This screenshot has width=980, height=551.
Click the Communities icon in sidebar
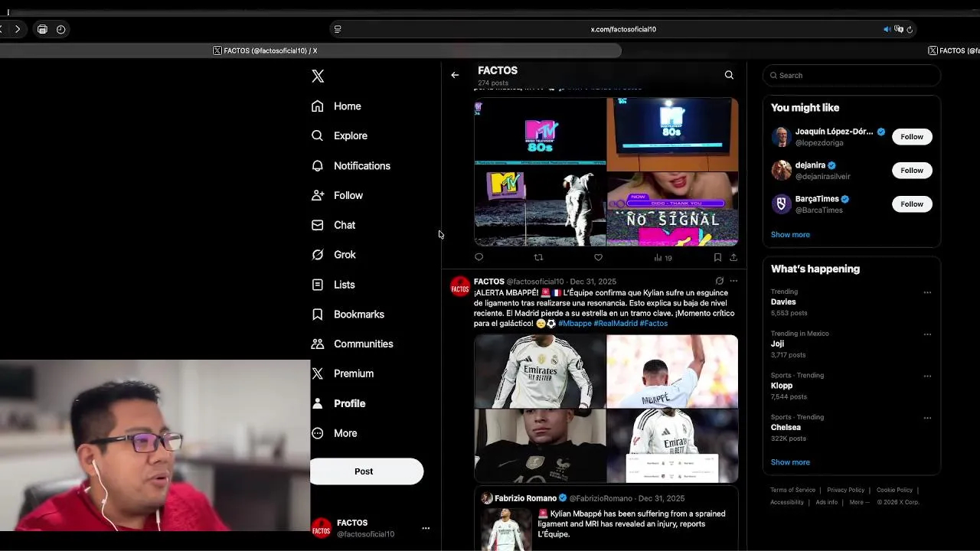click(318, 344)
